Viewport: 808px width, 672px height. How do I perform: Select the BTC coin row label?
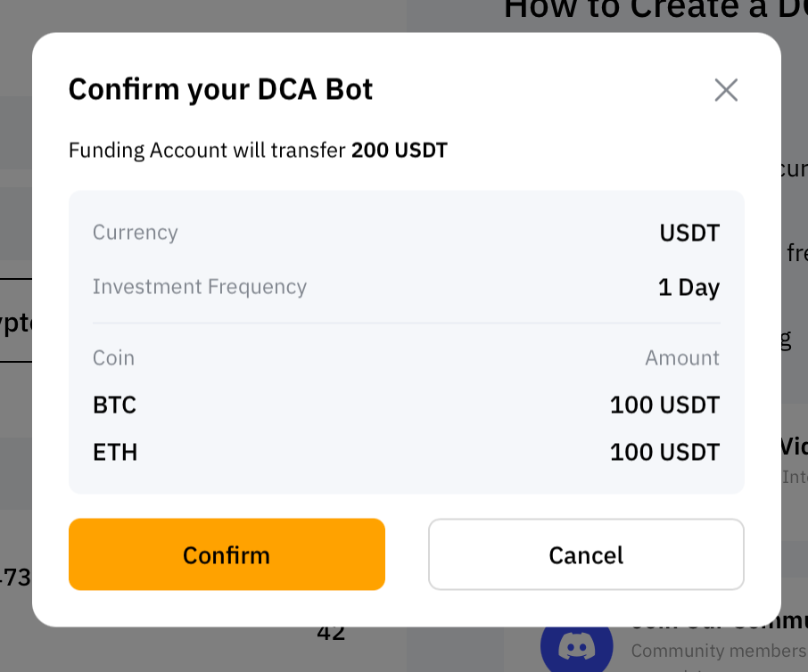pos(115,406)
